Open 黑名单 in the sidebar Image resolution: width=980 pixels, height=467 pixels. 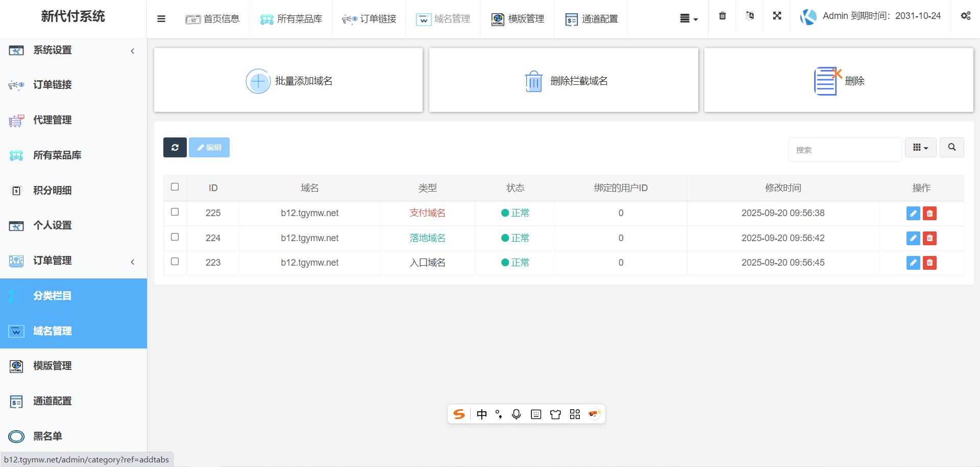47,436
